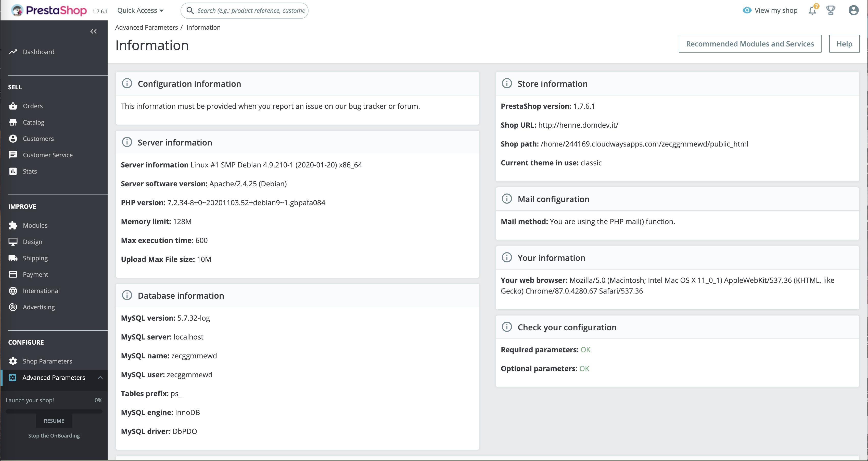The image size is (868, 461).
Task: Click the Design monitor icon
Action: (x=13, y=242)
